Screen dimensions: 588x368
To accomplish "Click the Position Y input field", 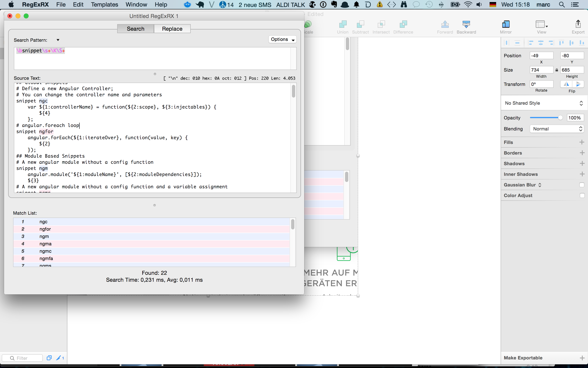I will pos(572,55).
